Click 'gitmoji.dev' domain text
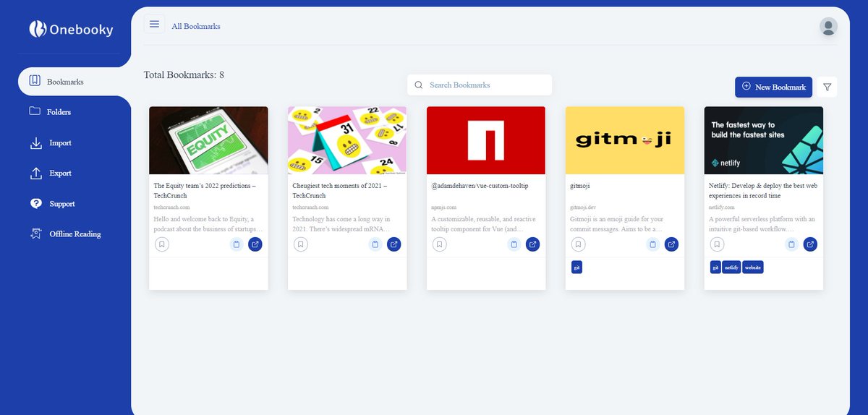Screen dimensions: 868x415 point(583,208)
